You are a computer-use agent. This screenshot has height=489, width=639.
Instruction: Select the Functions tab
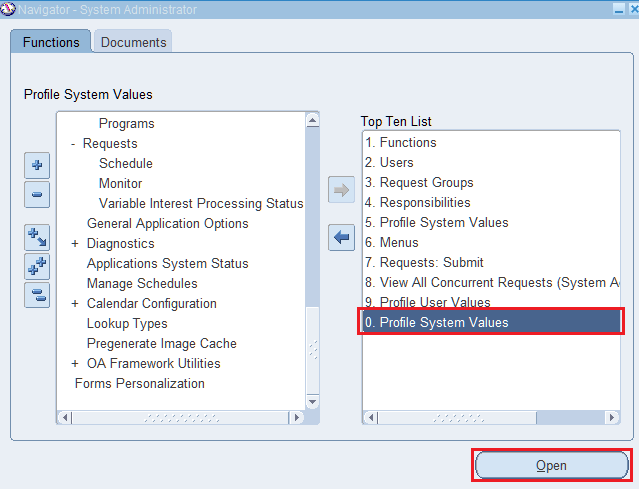(51, 42)
